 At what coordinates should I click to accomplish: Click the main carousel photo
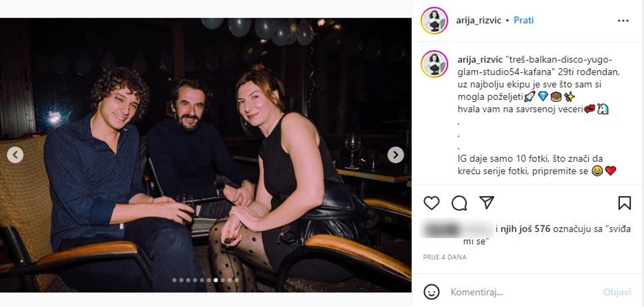point(206,142)
